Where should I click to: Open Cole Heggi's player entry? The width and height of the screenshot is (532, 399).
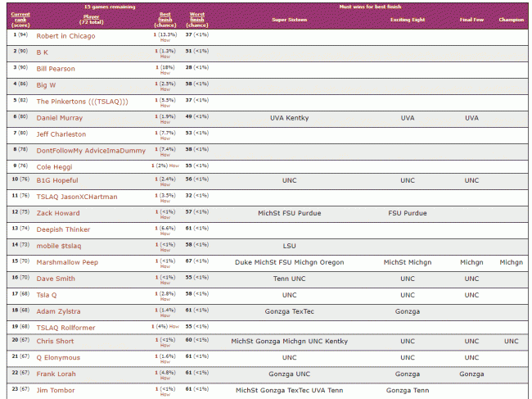click(55, 166)
